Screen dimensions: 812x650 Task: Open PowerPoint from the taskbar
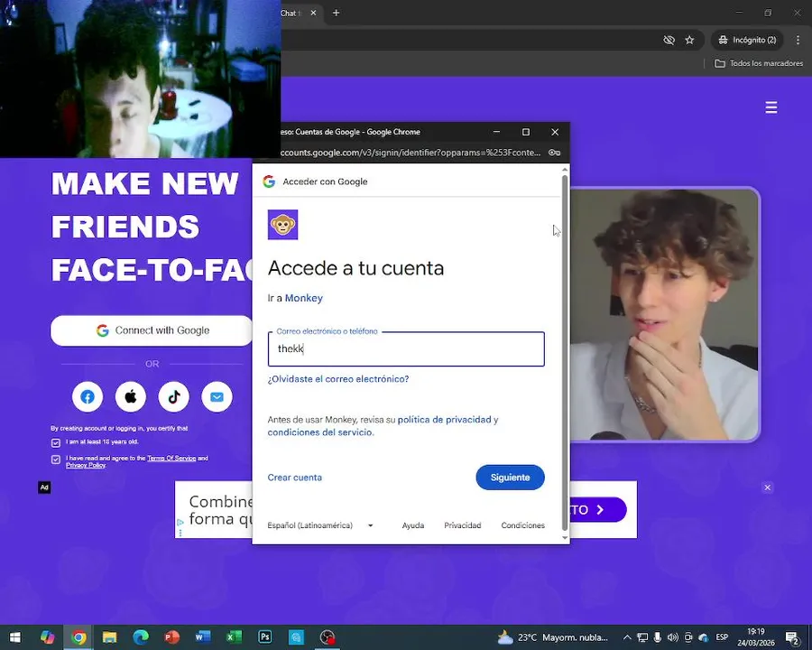tap(171, 637)
